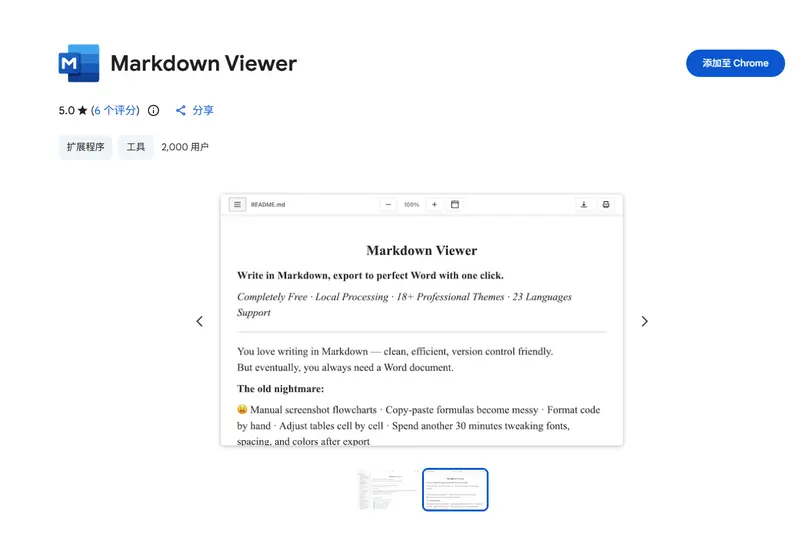Click the large preview screenshot image
The height and width of the screenshot is (543, 800).
tap(421, 320)
